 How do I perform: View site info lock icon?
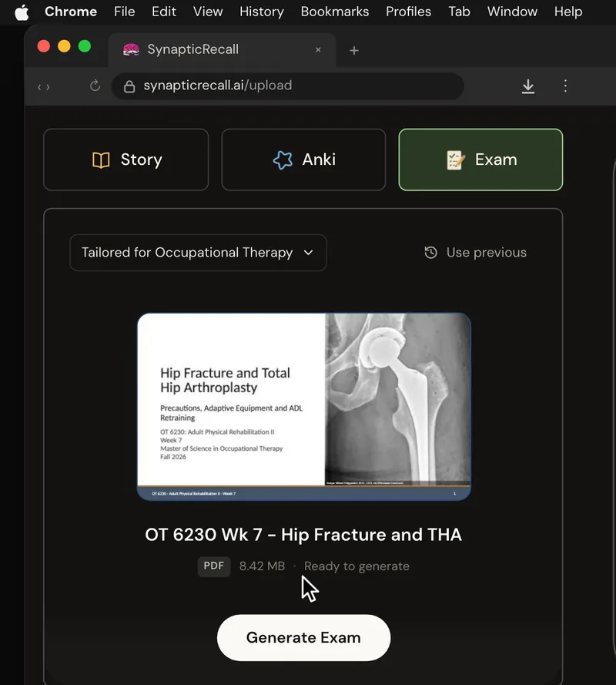[129, 86]
